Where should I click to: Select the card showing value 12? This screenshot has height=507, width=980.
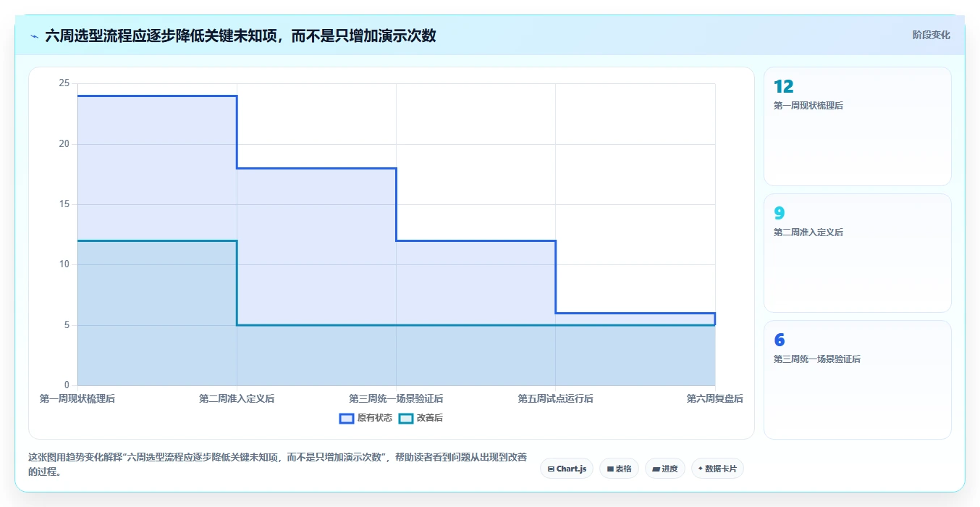click(857, 126)
